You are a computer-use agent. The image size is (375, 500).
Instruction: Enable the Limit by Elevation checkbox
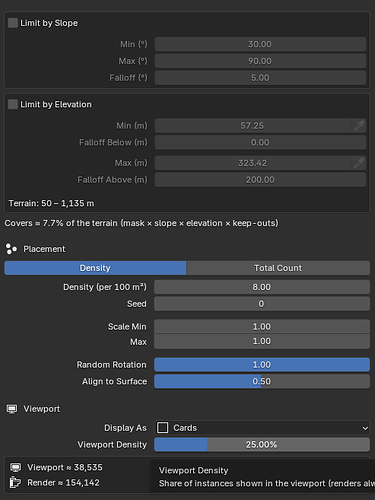13,104
